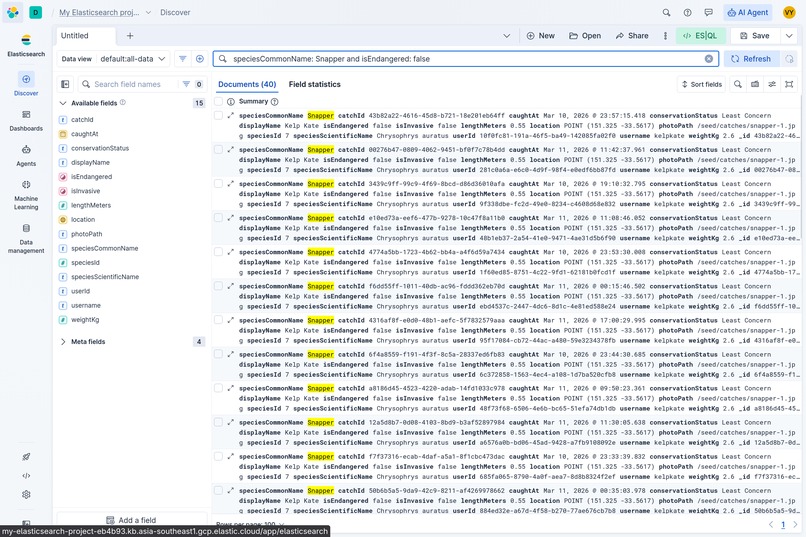
Task: Add a new Discover tab with plus
Action: pos(130,35)
